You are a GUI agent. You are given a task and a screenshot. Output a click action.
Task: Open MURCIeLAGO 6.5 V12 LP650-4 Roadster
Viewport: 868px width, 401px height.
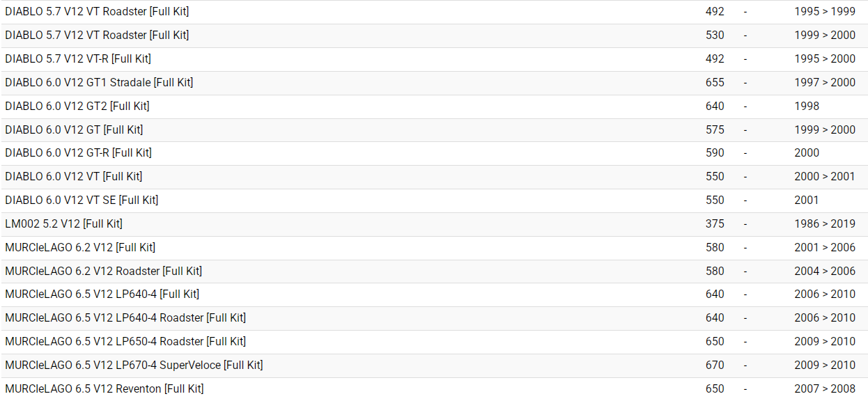click(x=125, y=342)
